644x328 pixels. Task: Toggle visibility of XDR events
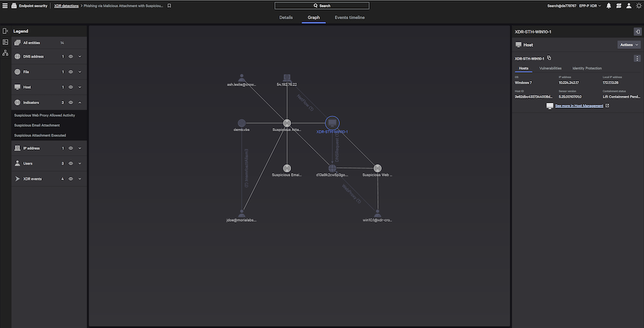point(71,179)
